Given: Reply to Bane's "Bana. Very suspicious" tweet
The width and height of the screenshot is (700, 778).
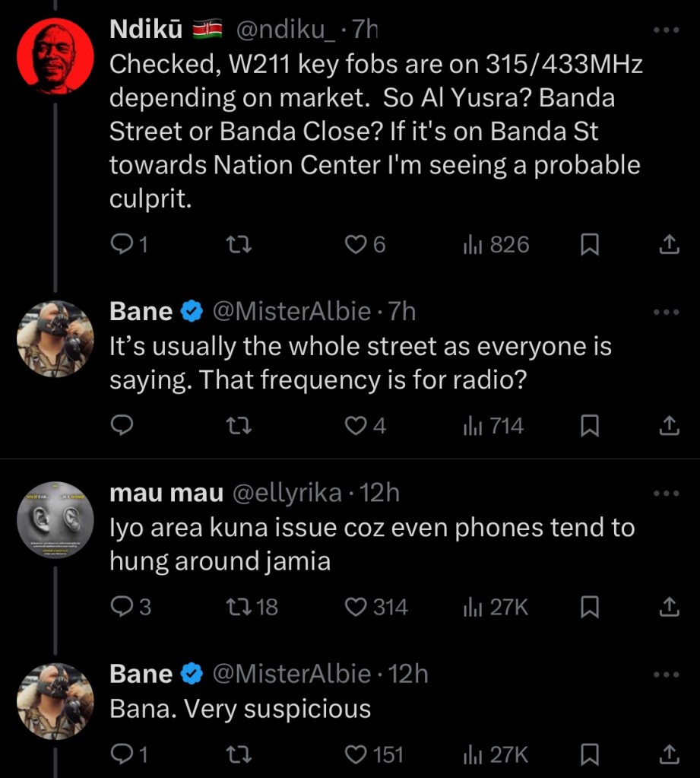Looking at the screenshot, I should pyautogui.click(x=122, y=754).
